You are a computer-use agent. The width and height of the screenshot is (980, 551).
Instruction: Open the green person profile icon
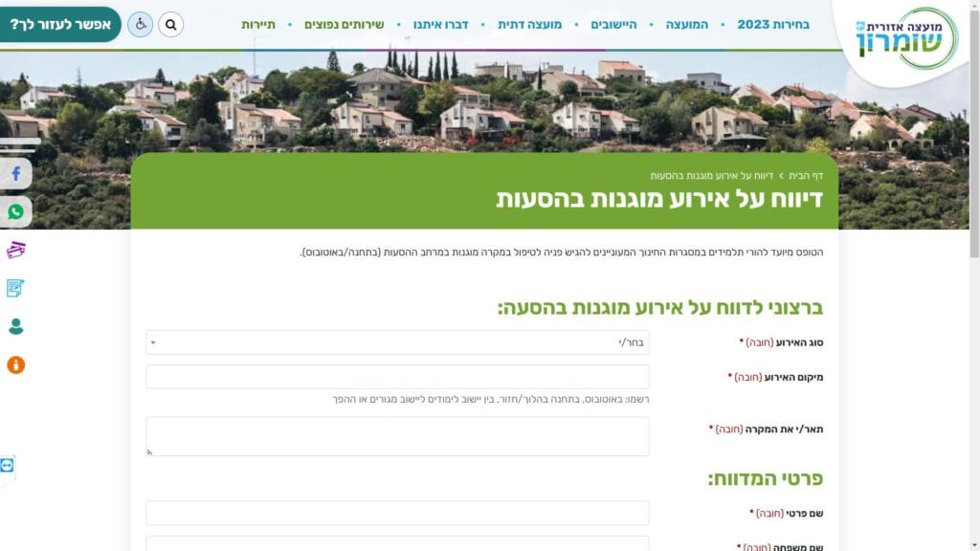tap(16, 326)
